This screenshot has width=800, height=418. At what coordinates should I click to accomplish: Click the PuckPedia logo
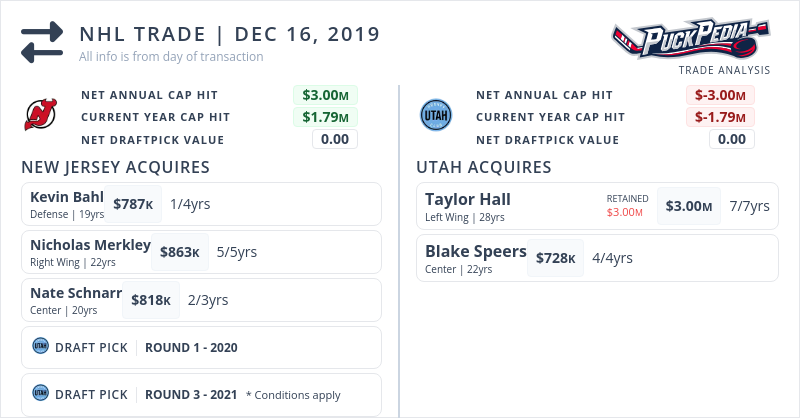coord(692,40)
